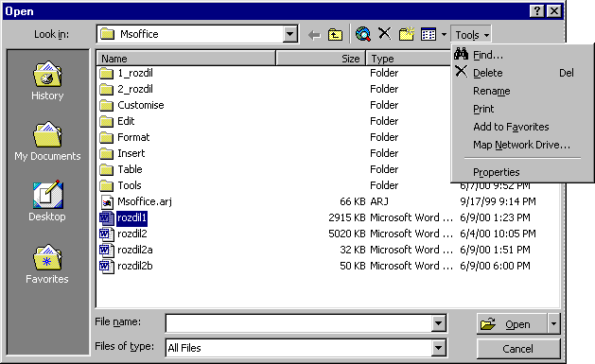Click the Customise folder icon
The width and height of the screenshot is (595, 364).
[106, 105]
